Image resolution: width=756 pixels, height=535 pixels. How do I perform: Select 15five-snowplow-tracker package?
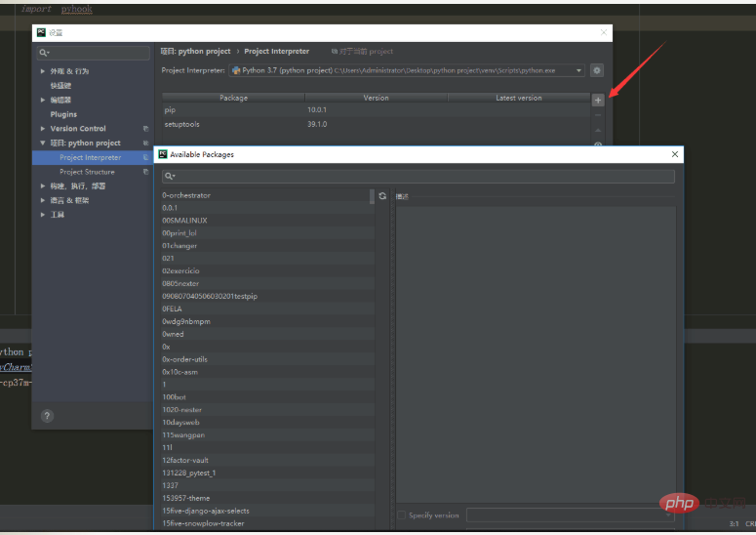point(267,523)
